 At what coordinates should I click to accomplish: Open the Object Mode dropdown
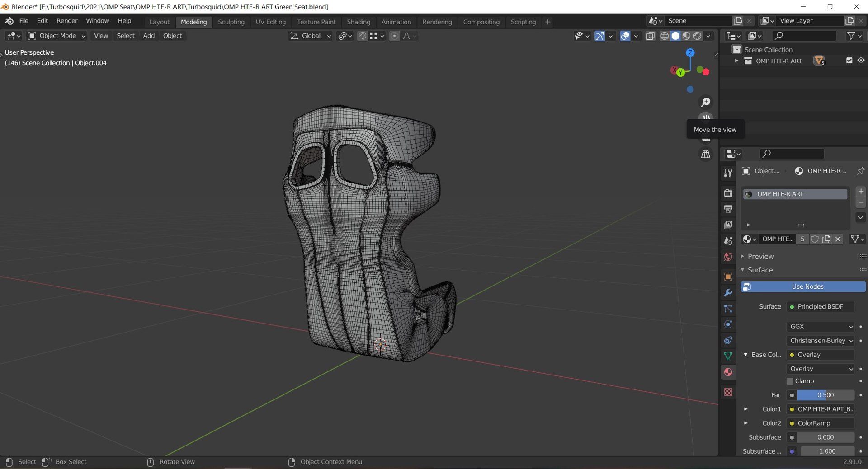pyautogui.click(x=57, y=36)
